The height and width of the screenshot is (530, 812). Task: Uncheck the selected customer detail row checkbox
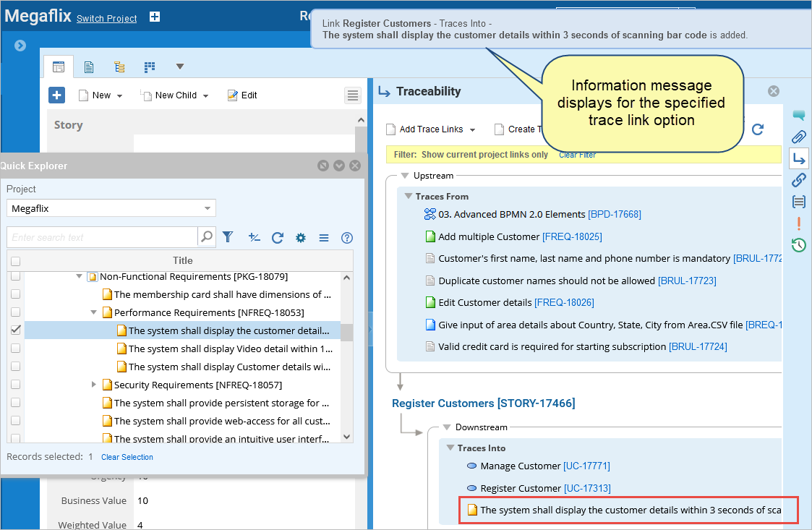[x=15, y=330]
